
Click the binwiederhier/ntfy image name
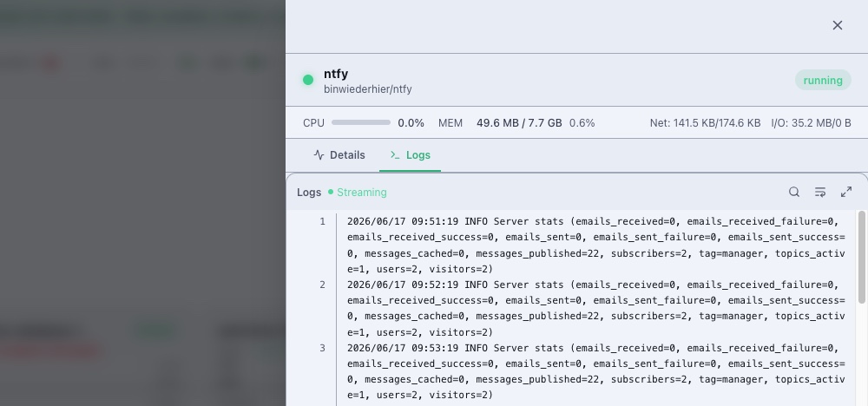[x=367, y=89]
